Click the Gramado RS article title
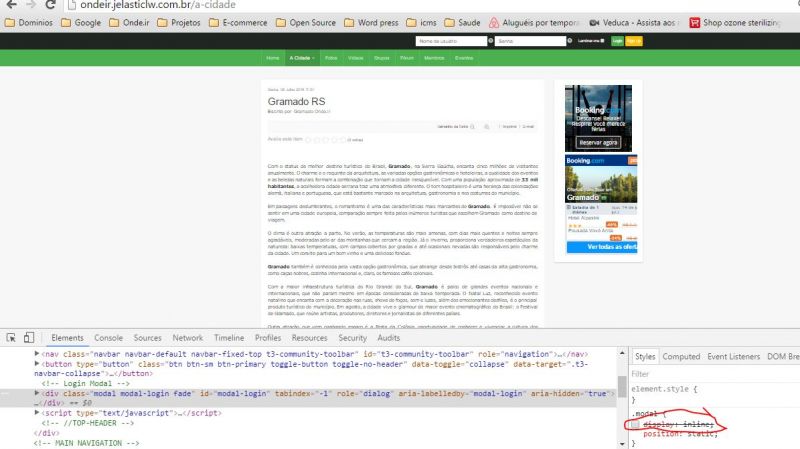Image resolution: width=800 pixels, height=449 pixels. click(296, 102)
